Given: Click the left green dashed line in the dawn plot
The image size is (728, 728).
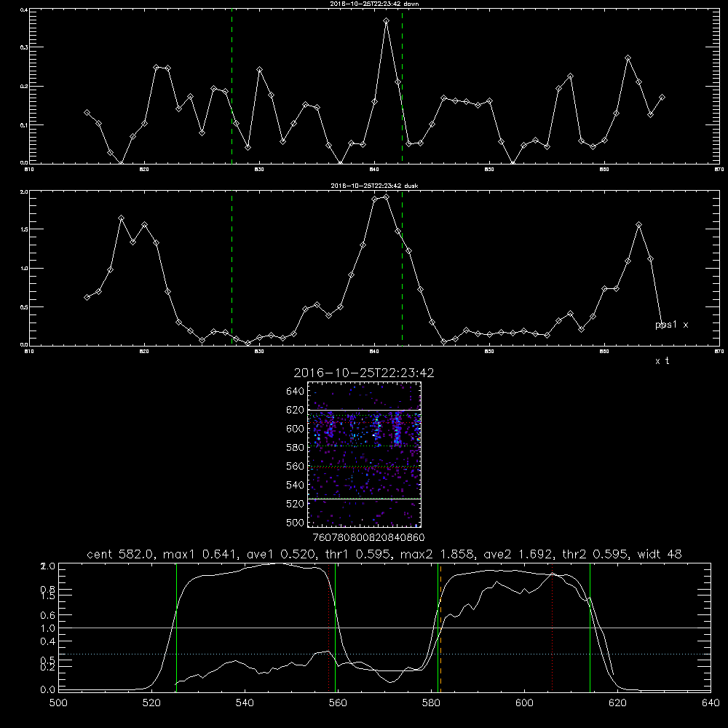Looking at the screenshot, I should 232,88.
